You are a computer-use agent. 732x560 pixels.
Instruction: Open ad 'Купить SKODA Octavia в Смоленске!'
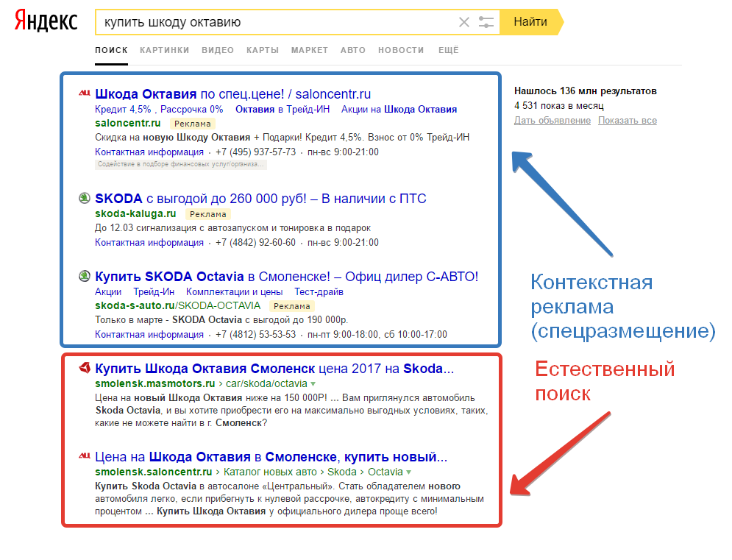(x=287, y=277)
